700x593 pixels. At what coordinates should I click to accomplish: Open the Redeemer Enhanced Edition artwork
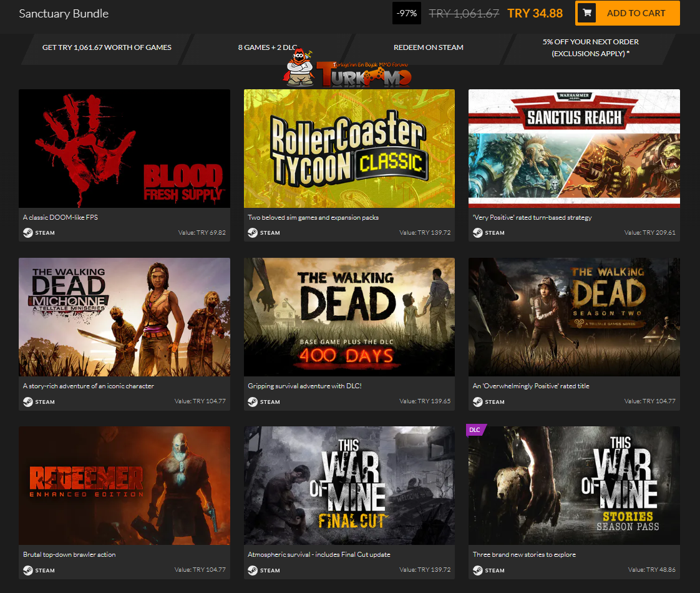pyautogui.click(x=125, y=486)
